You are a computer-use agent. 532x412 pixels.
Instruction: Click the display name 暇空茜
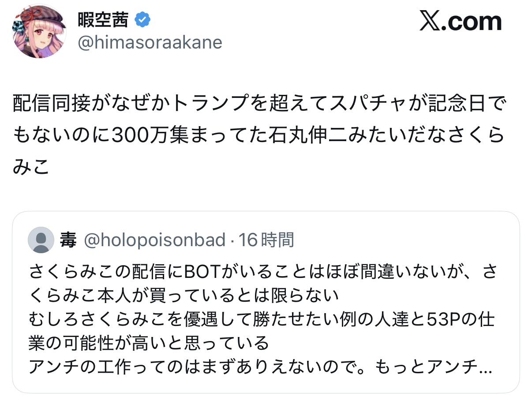click(x=103, y=19)
